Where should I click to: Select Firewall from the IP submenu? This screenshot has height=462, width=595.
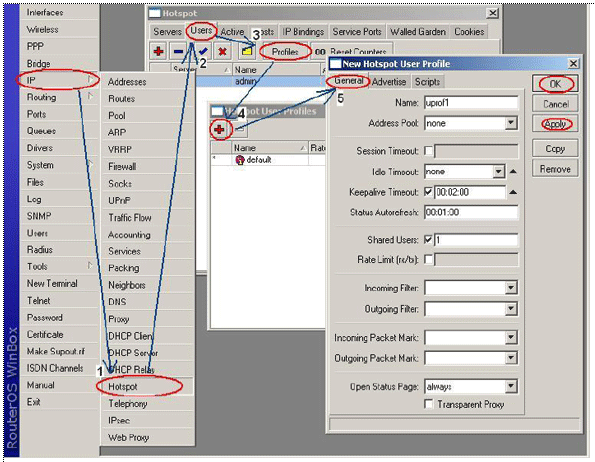coord(147,167)
